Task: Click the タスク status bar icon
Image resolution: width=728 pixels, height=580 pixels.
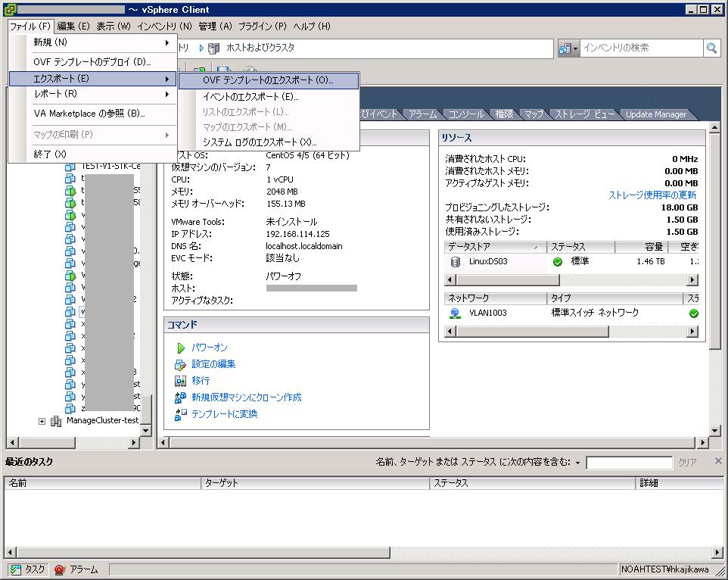Action: click(16, 570)
